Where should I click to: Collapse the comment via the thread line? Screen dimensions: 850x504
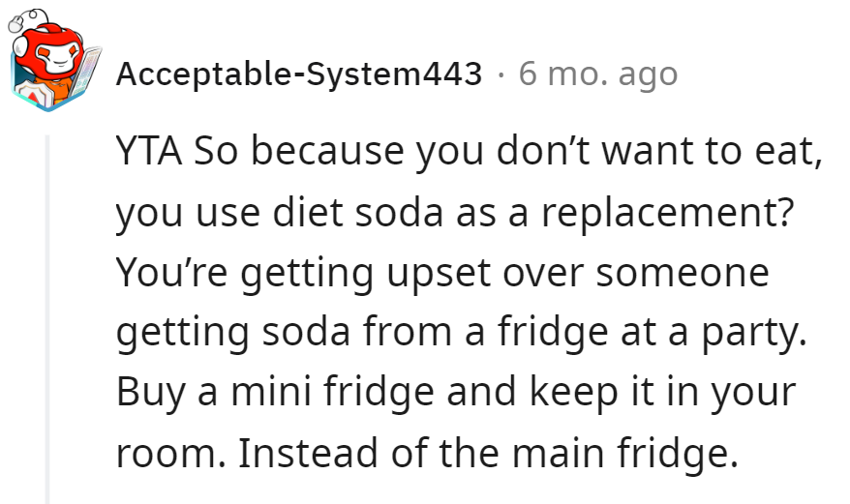click(46, 319)
